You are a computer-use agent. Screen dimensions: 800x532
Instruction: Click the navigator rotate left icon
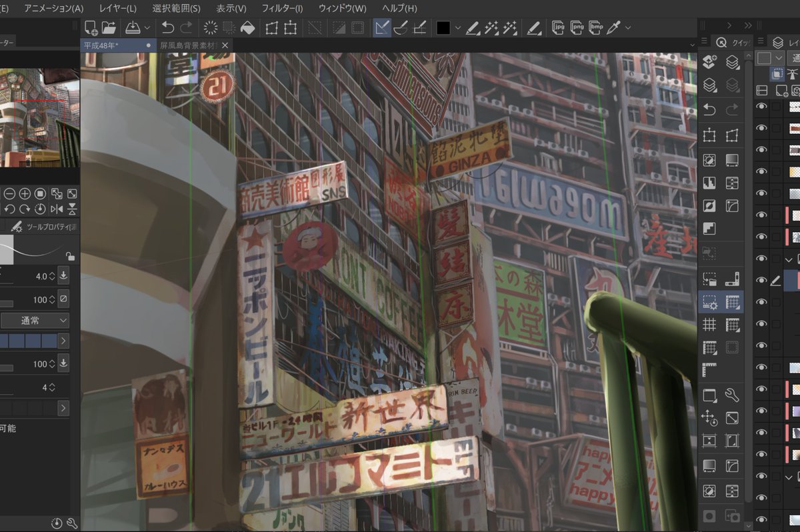point(9,209)
